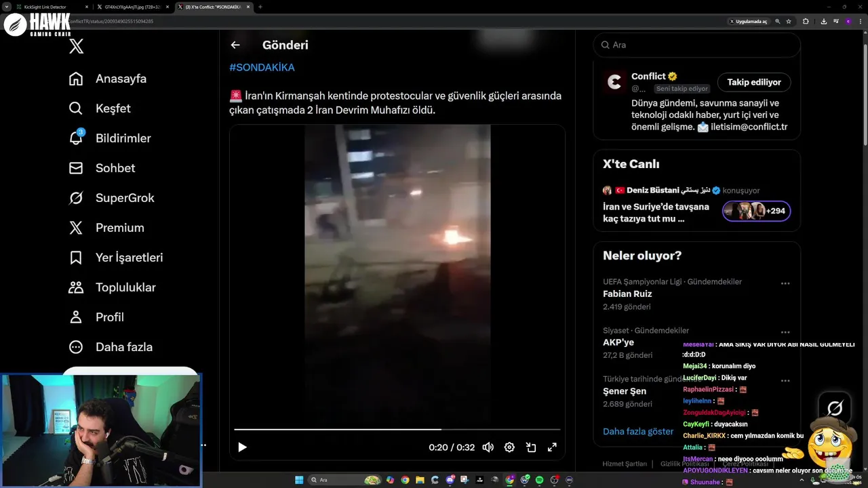Click Gizlilik Politikası footer link
Screen dimensions: 868x488
click(685, 464)
